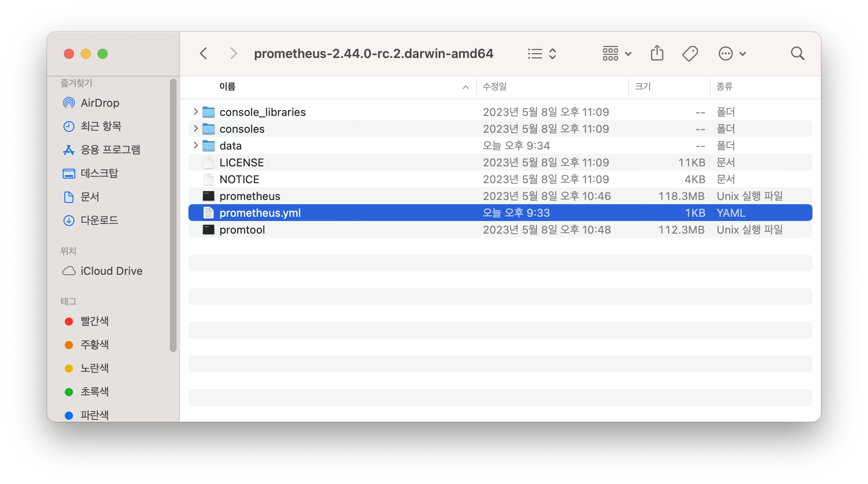Open AirDrop in the sidebar
The image size is (868, 484).
(100, 103)
